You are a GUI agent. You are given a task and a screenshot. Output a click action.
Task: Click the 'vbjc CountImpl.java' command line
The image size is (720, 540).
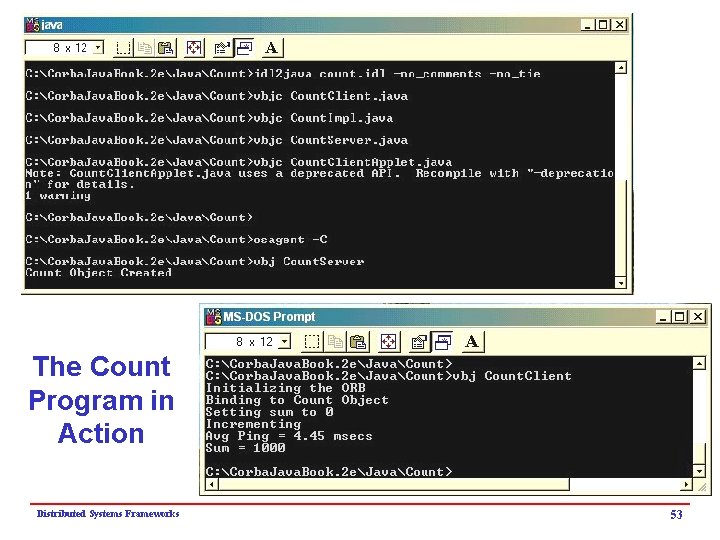pos(209,118)
